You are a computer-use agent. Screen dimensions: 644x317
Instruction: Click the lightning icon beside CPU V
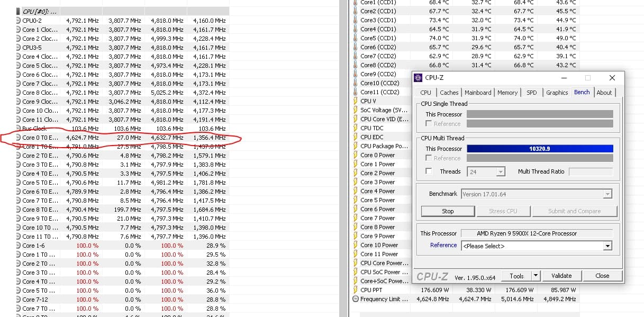tap(356, 101)
